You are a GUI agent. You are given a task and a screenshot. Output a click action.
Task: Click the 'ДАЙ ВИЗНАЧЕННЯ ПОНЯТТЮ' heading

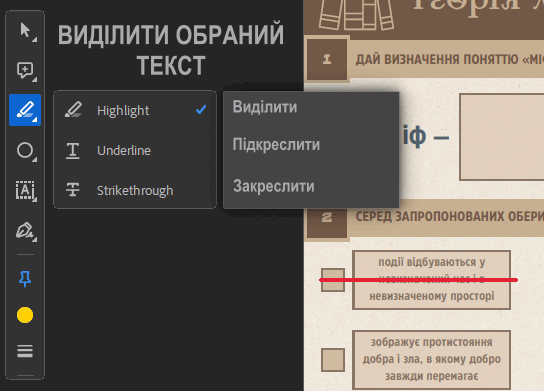tap(450, 60)
